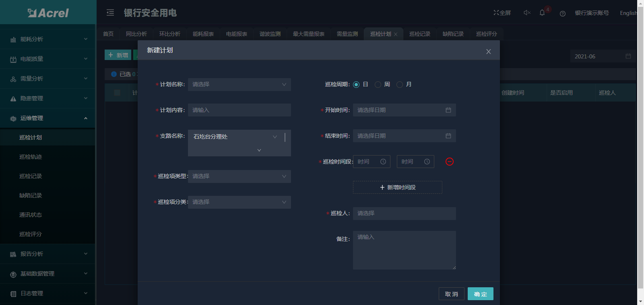The image size is (644, 305).
Task: Open the 巡检项类型 dropdown
Action: click(x=239, y=176)
